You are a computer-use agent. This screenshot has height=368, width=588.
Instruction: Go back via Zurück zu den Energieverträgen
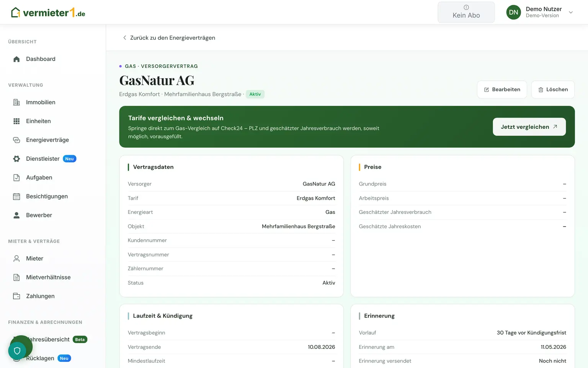pos(169,38)
